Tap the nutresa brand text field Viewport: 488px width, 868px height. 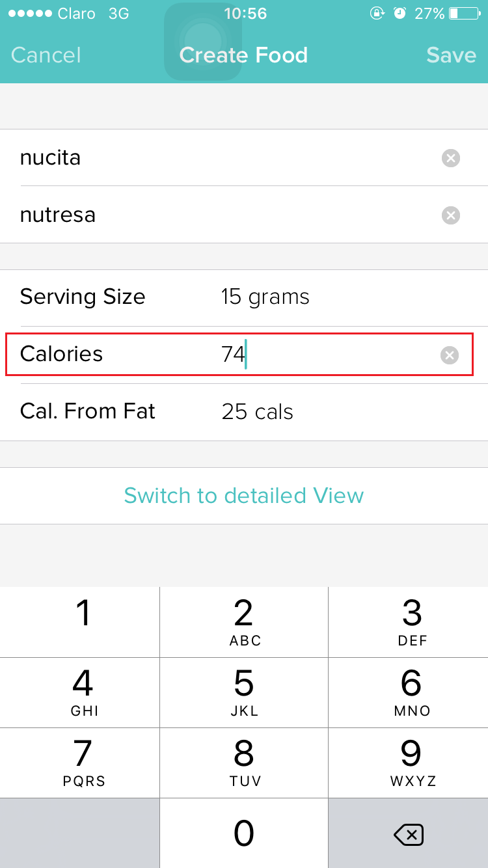tap(221, 215)
